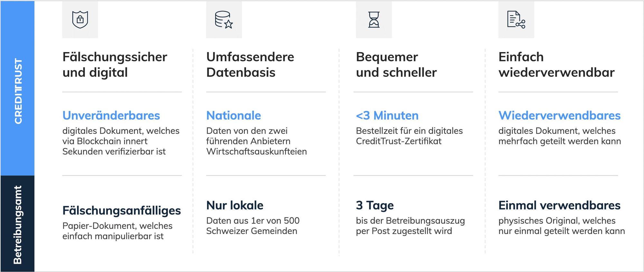Viewport: 644px width, 272px height.
Task: Click the hourglass icon
Action: click(x=374, y=20)
